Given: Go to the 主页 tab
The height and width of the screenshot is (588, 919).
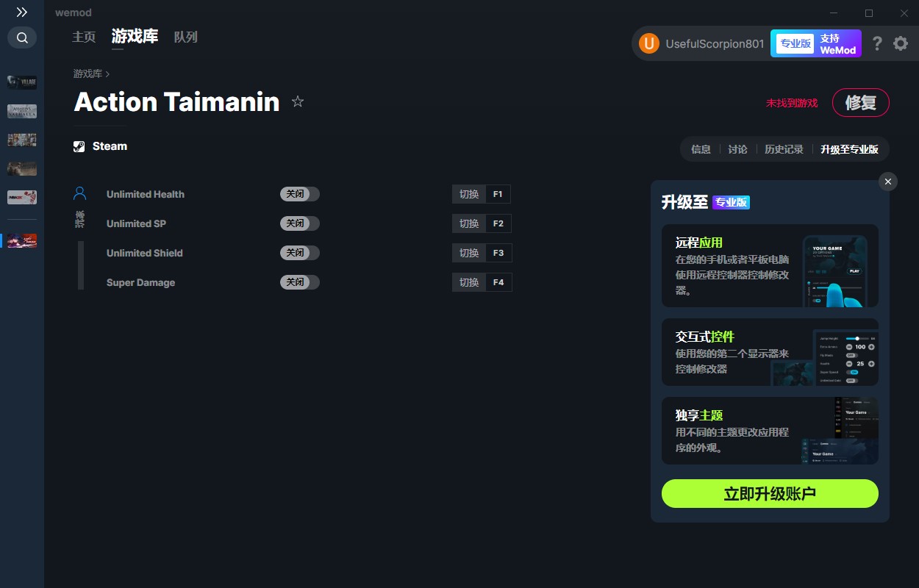Looking at the screenshot, I should pos(84,37).
